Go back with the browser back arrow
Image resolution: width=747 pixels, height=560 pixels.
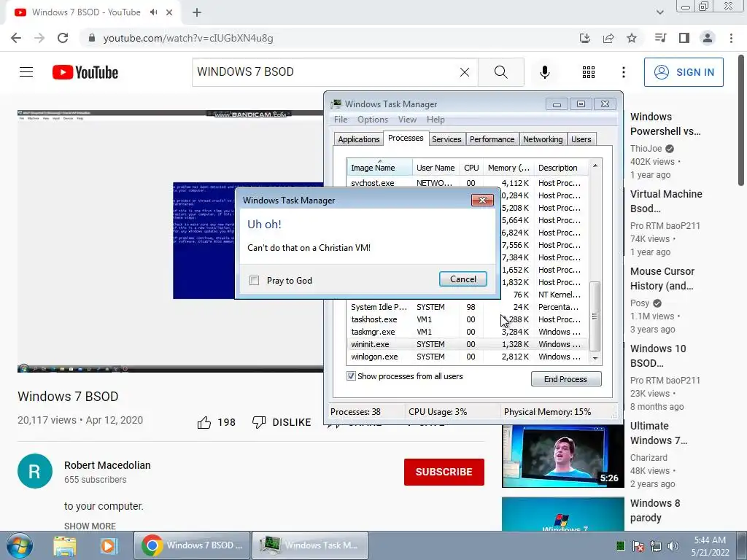click(x=16, y=38)
